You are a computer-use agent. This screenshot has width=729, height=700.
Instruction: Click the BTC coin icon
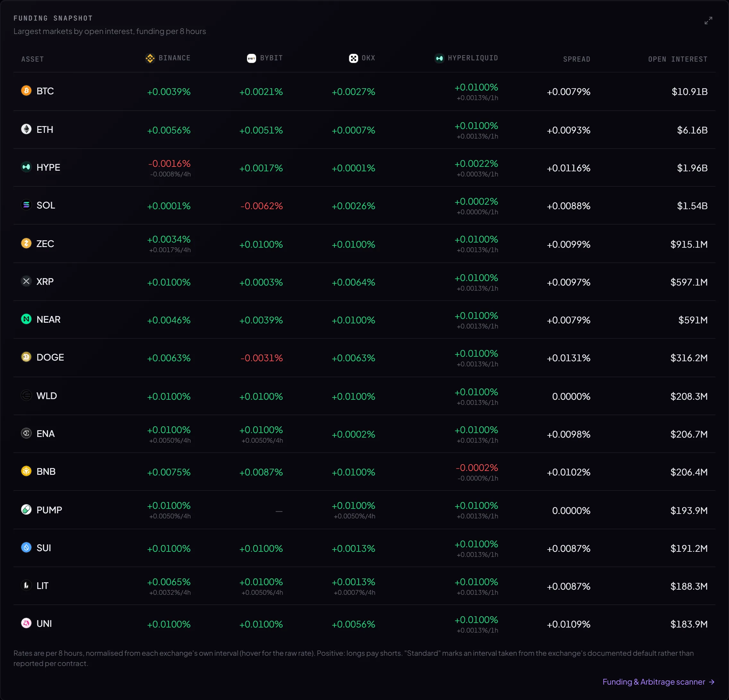pyautogui.click(x=26, y=91)
